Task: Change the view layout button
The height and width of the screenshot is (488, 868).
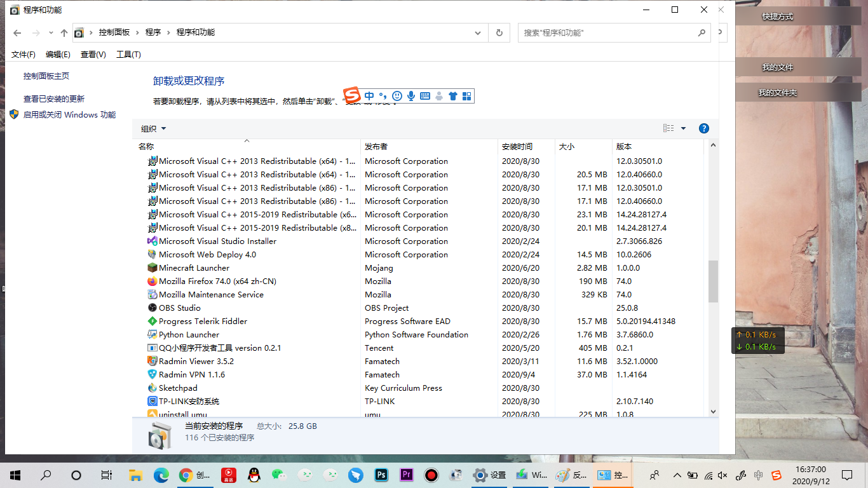Action: (x=668, y=128)
